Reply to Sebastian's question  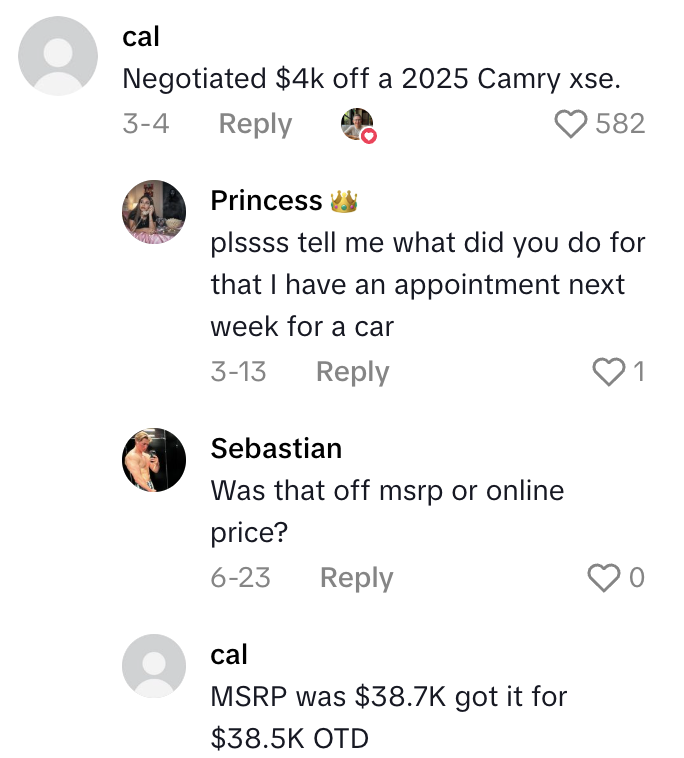click(356, 578)
